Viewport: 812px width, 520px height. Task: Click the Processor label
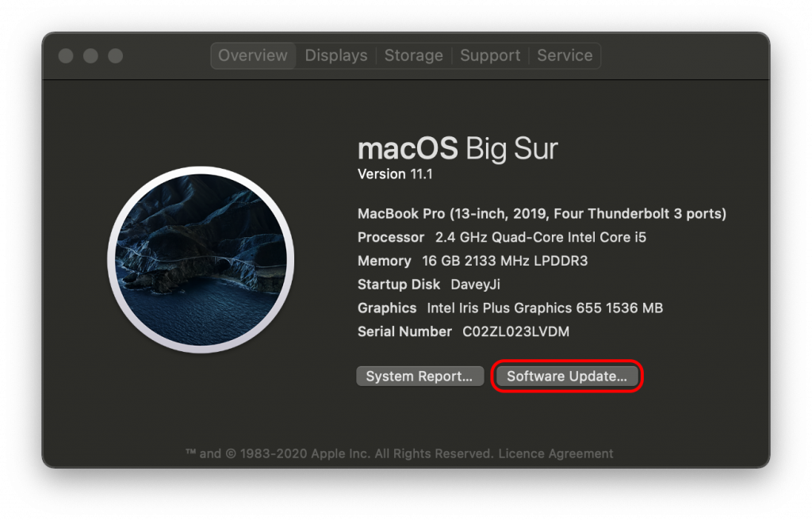click(391, 237)
